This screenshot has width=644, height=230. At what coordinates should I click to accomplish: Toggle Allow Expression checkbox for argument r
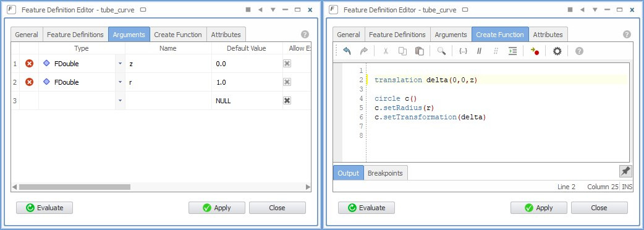point(287,82)
